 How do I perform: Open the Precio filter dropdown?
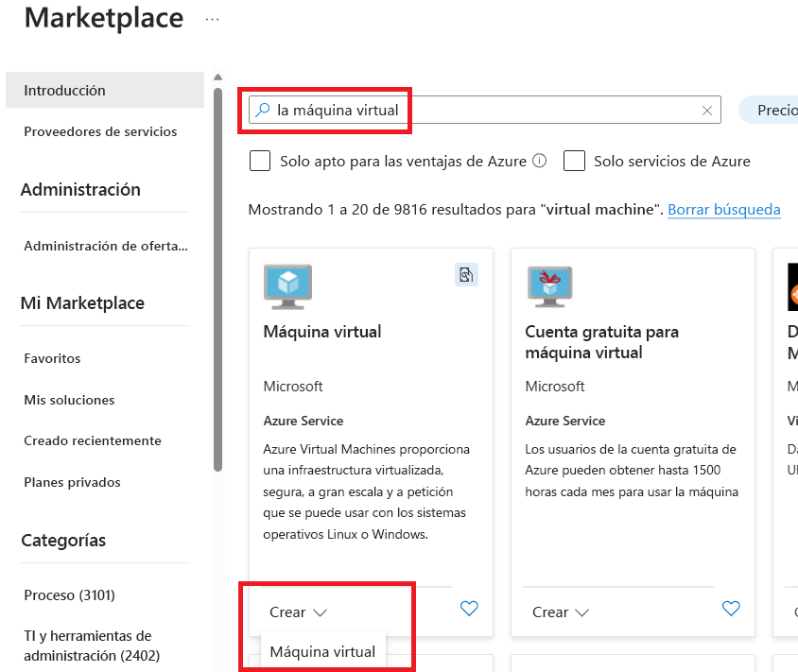(x=775, y=110)
